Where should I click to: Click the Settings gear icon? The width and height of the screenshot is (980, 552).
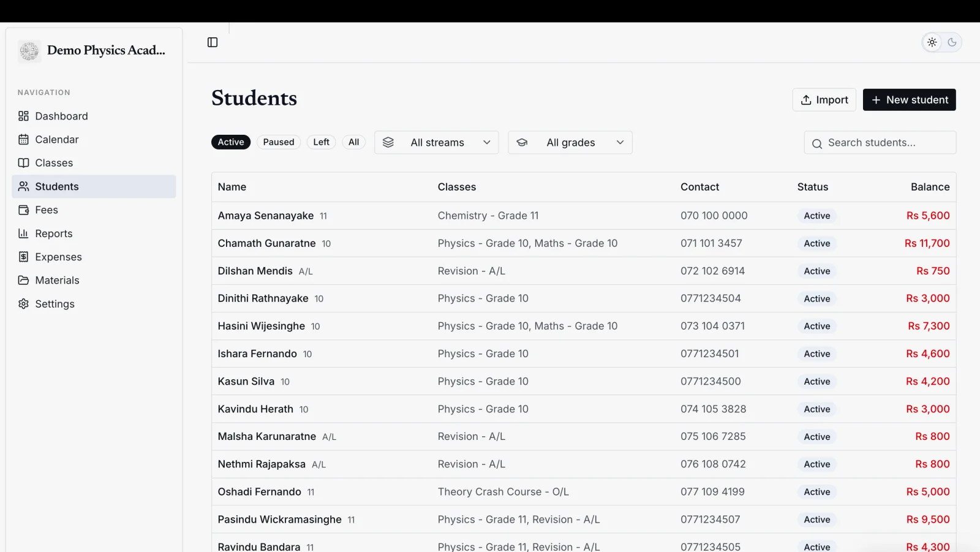click(x=23, y=304)
